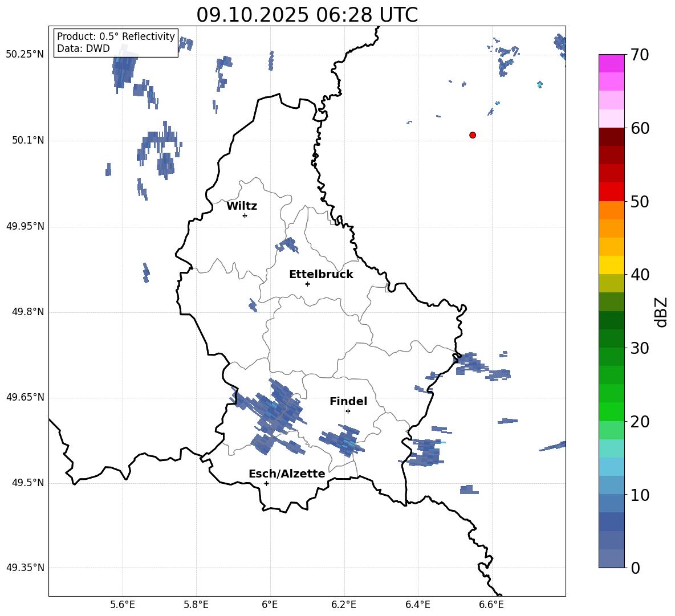Click the 49.35°N latitude label
675x616 pixels.
point(25,568)
